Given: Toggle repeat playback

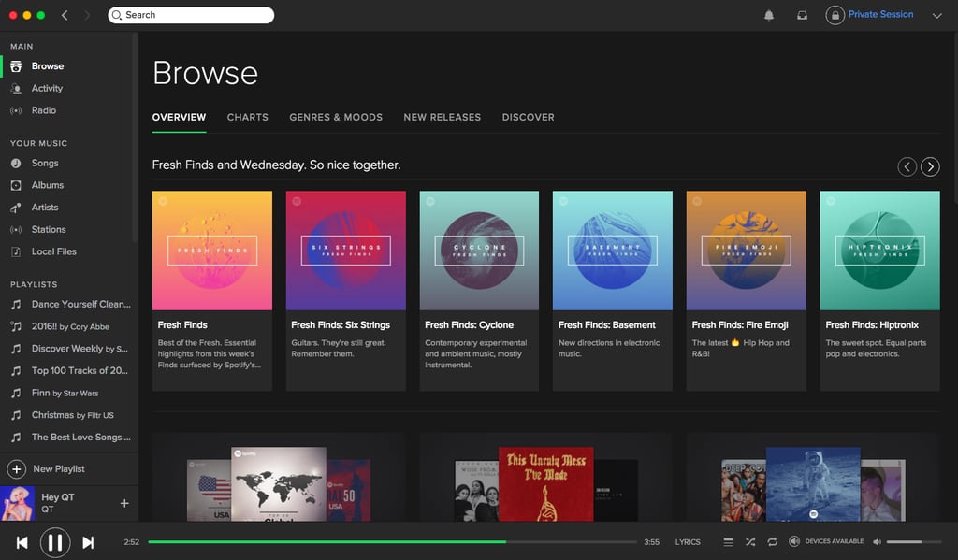Looking at the screenshot, I should pos(772,541).
